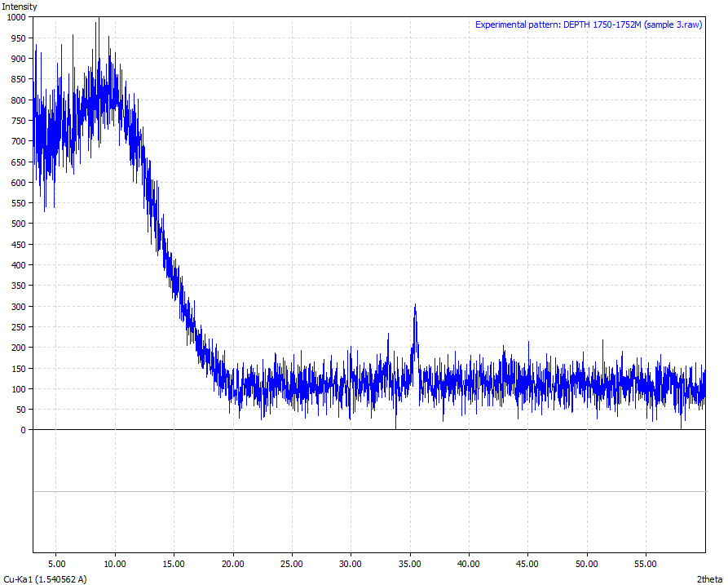The height and width of the screenshot is (585, 728).
Task: Click the 2theta axis label
Action: tap(710, 579)
